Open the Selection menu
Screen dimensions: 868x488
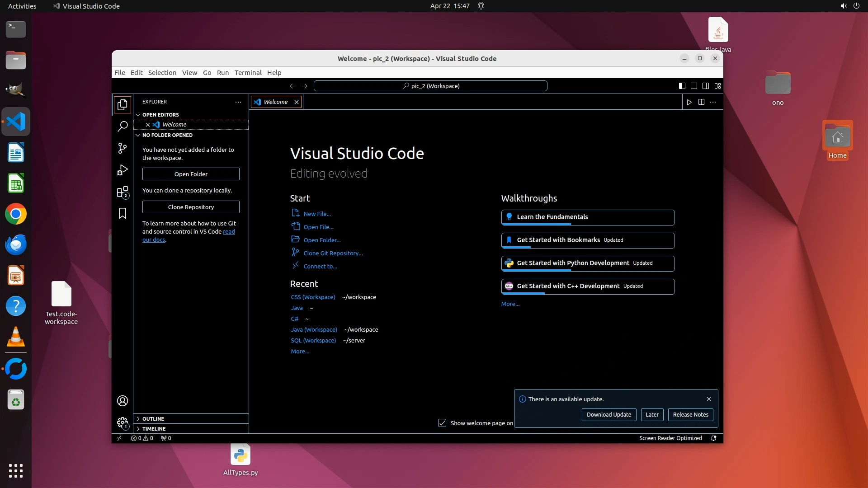click(162, 73)
